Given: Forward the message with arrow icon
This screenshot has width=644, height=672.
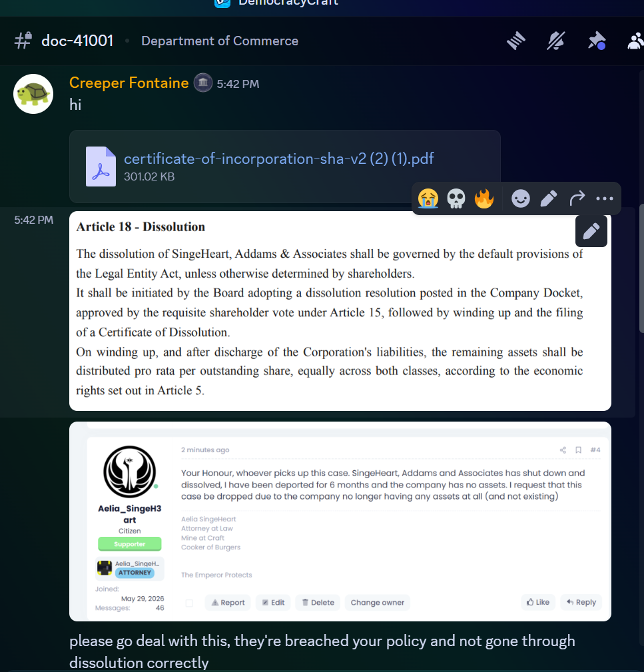Looking at the screenshot, I should 577,198.
